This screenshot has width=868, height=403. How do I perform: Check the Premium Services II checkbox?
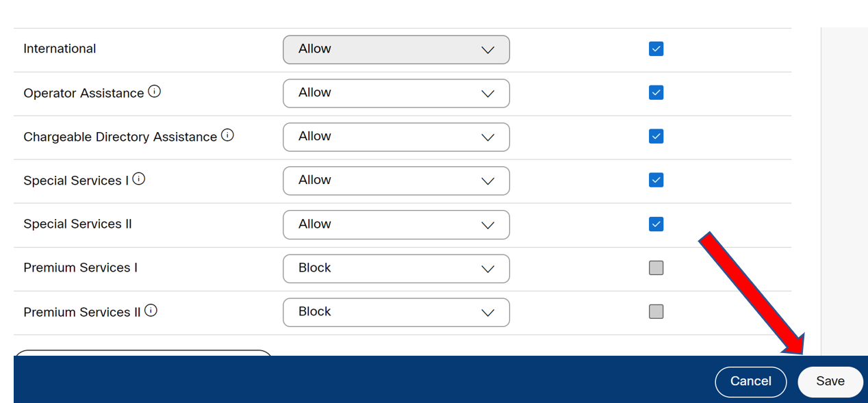click(x=656, y=311)
